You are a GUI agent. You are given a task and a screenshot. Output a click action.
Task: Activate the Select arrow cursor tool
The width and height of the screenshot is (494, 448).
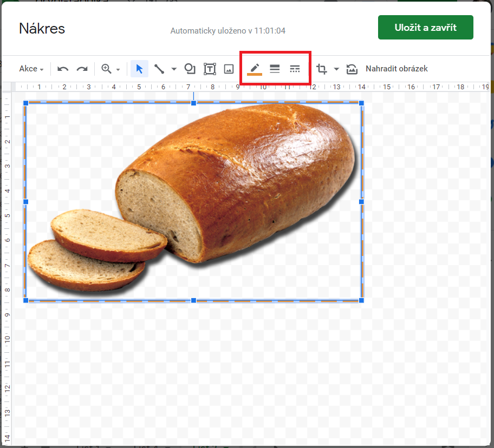pos(139,69)
